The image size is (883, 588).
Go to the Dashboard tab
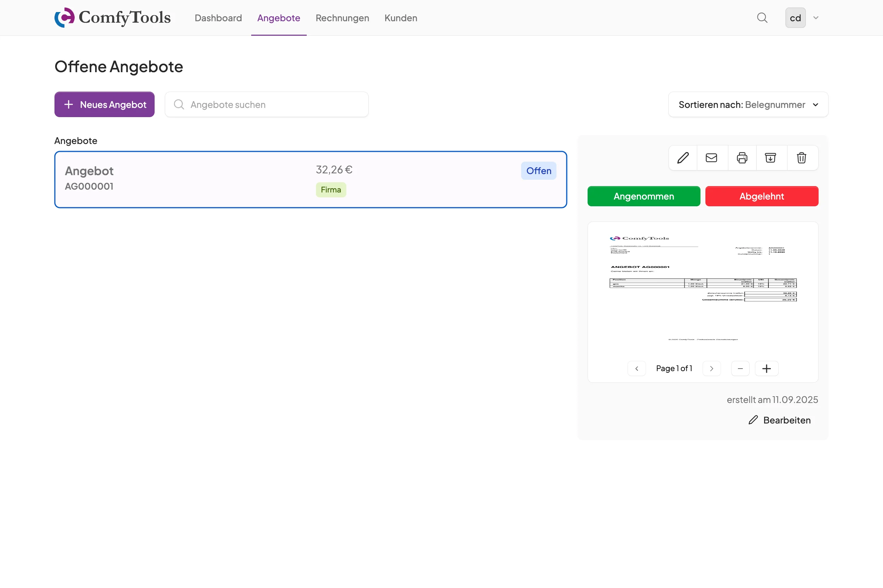(218, 18)
